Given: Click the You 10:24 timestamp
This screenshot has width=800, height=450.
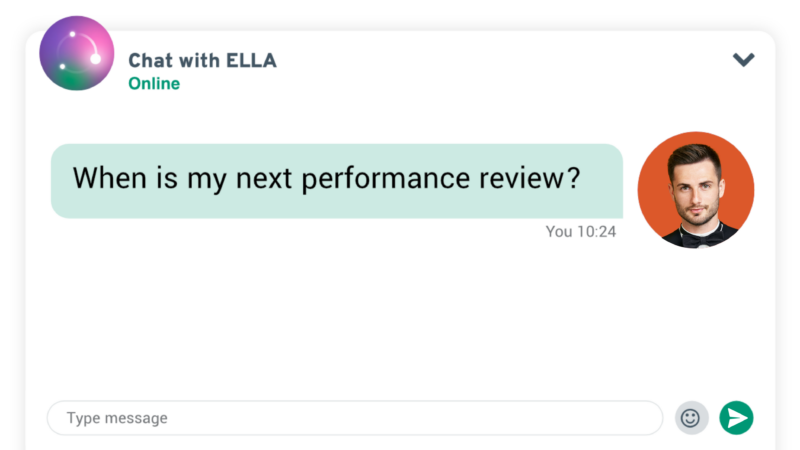Looking at the screenshot, I should pos(581,232).
